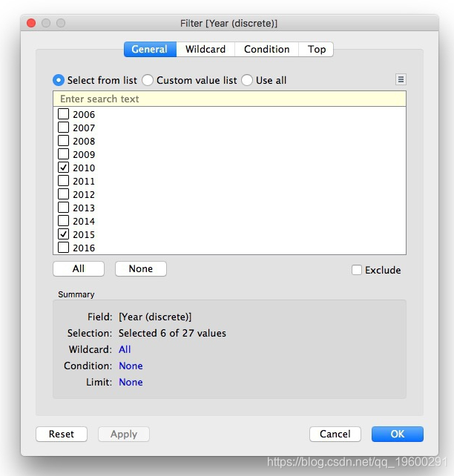Check the 2007 checkbox
This screenshot has width=454, height=476.
tap(63, 128)
